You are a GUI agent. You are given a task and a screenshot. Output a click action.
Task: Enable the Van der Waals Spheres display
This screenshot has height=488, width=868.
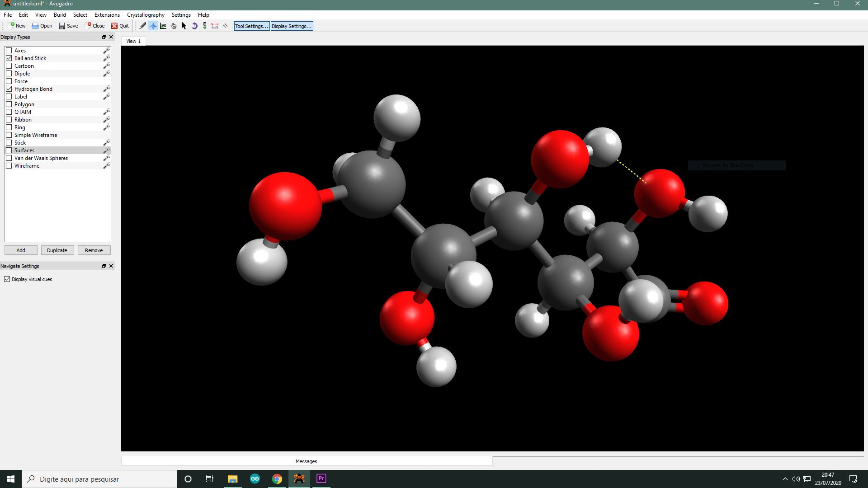coord(9,158)
